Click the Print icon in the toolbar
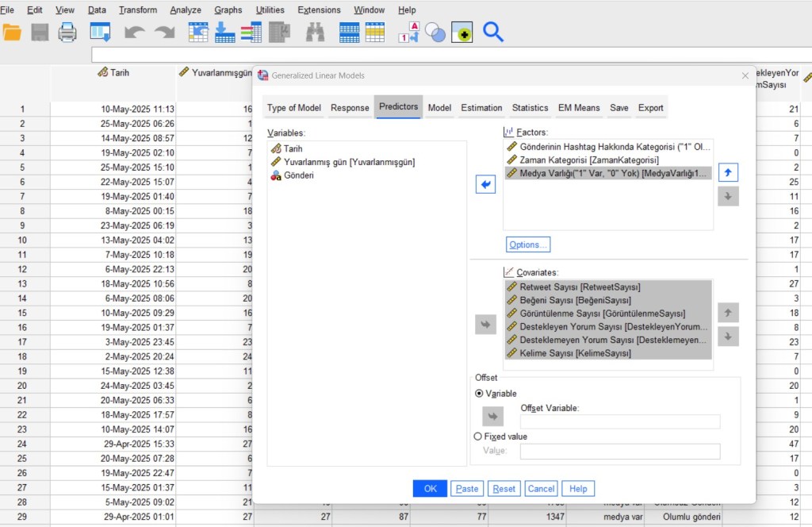The height and width of the screenshot is (527, 812). (x=67, y=32)
